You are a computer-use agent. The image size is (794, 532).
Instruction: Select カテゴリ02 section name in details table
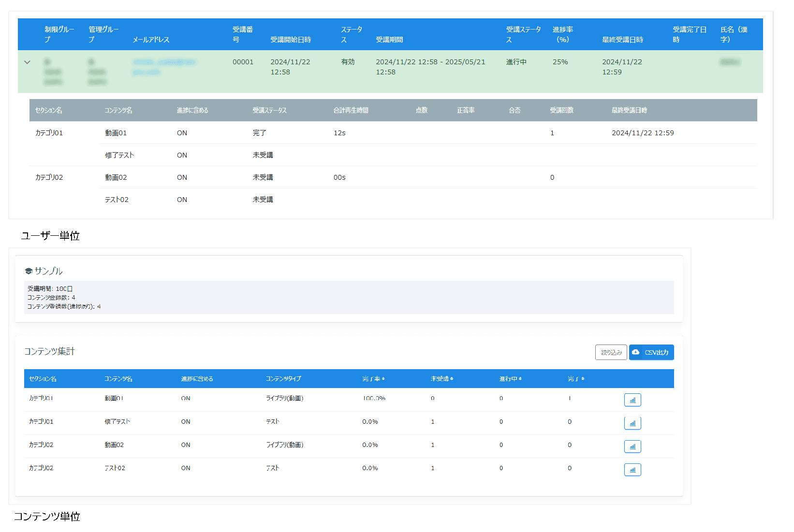[x=49, y=177]
